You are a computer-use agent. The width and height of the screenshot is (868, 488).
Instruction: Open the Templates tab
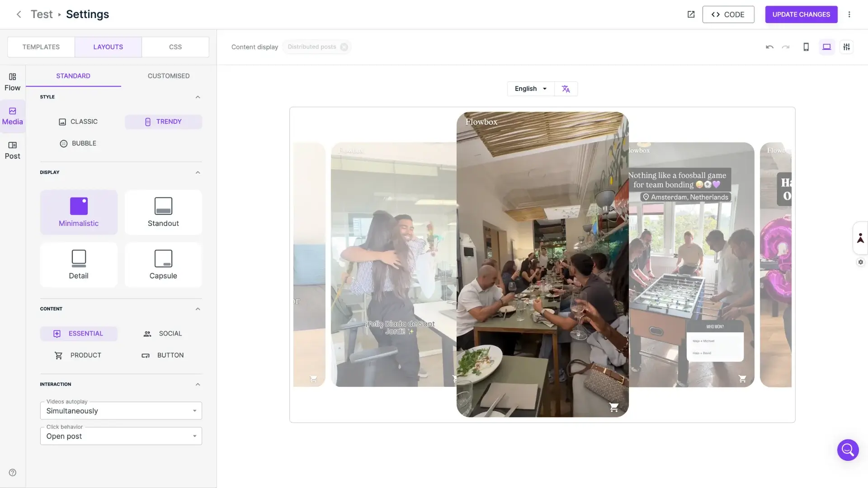[41, 47]
